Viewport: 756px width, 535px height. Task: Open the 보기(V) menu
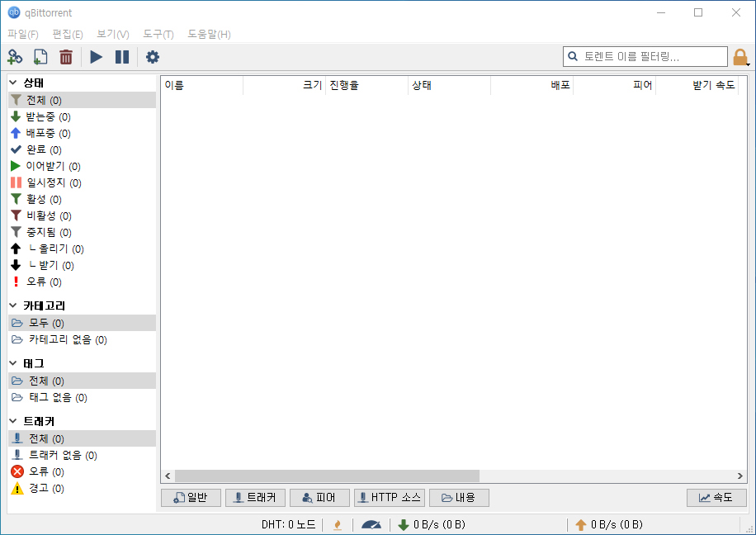click(x=113, y=34)
